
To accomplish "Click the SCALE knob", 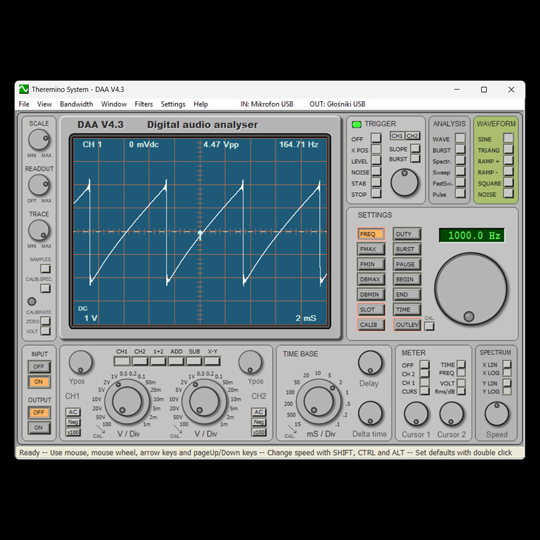I will click(39, 140).
